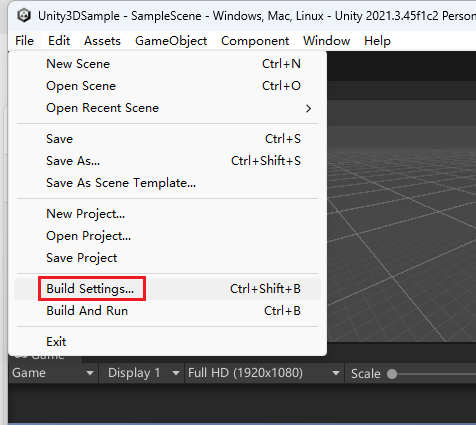The height and width of the screenshot is (425, 476).
Task: Expand Open Recent Scene submenu
Action: click(167, 108)
